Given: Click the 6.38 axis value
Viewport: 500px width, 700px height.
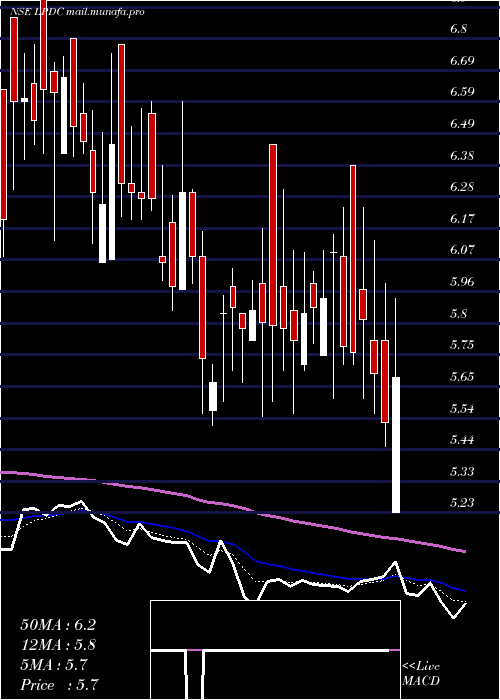Looking at the screenshot, I should coord(462,155).
